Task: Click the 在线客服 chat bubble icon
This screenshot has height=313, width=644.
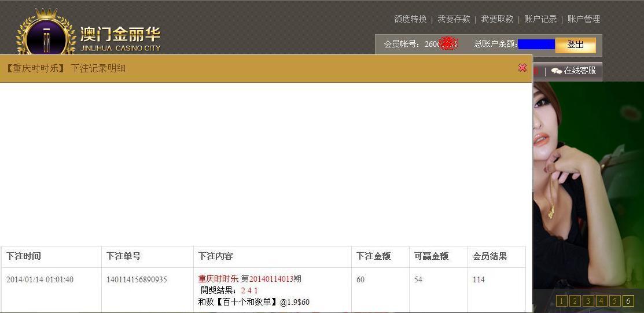Action: [557, 71]
